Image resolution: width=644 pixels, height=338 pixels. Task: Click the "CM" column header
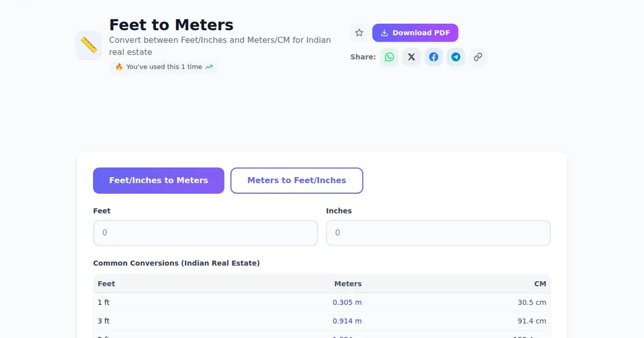click(540, 284)
